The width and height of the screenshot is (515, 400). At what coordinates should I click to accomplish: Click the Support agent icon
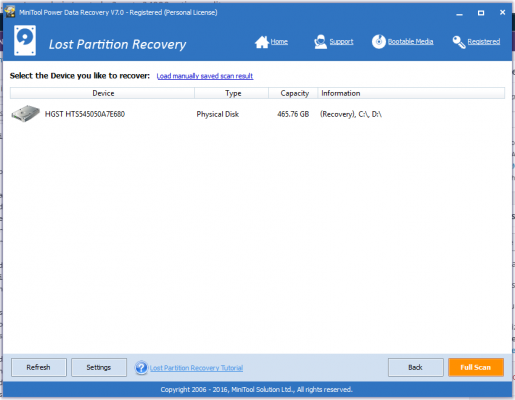(320, 42)
